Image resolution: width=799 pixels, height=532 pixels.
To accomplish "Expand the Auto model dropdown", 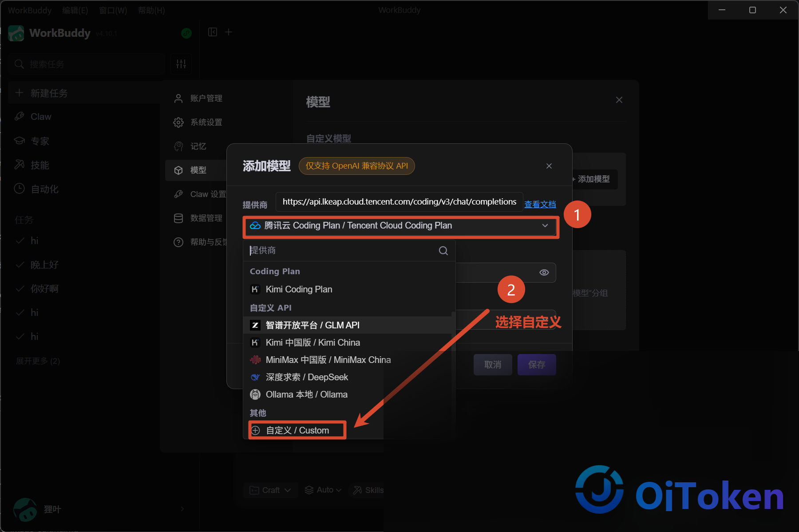I will click(x=323, y=490).
